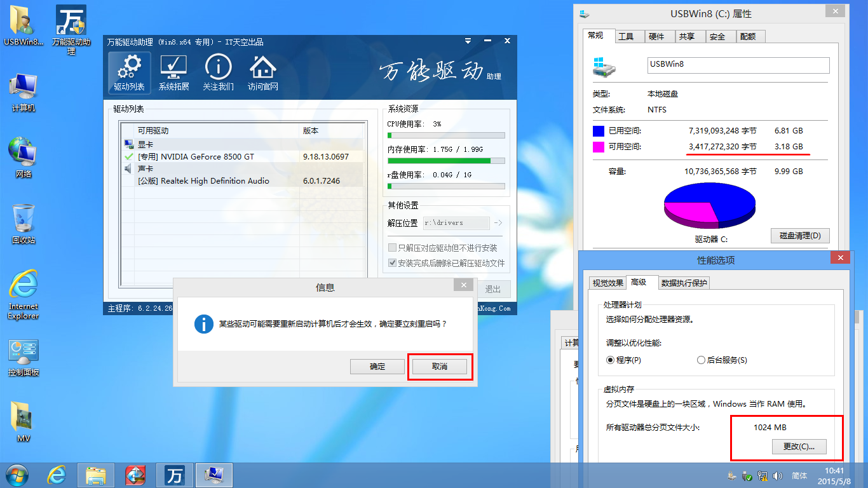This screenshot has width=868, height=488.
Task: Open the 驱动列表 gear icon
Action: tap(130, 73)
